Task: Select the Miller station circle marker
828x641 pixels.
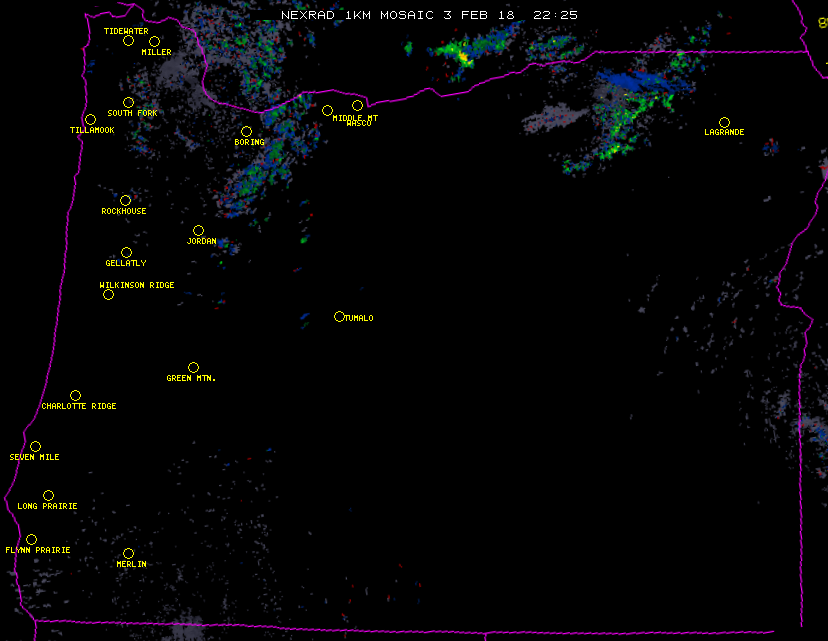Action: pos(154,42)
